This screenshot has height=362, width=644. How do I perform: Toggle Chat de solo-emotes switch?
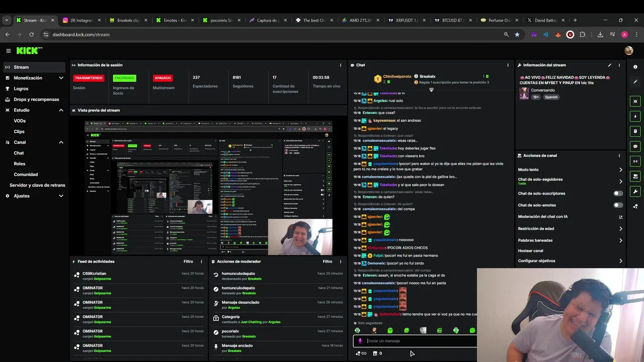[x=618, y=205]
